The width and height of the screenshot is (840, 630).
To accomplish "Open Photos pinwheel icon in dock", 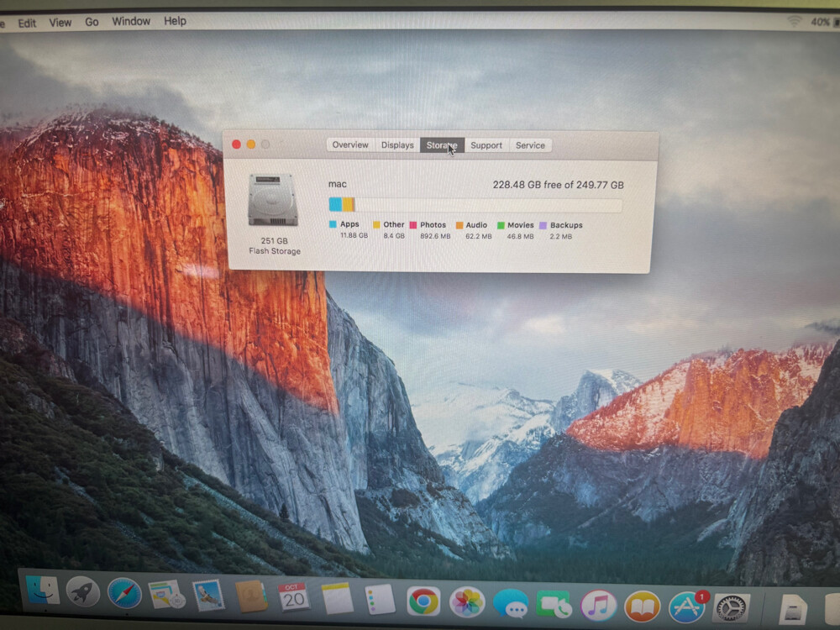I will coord(466,602).
